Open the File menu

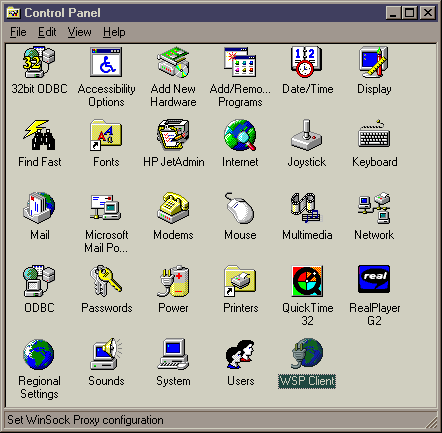point(18,32)
